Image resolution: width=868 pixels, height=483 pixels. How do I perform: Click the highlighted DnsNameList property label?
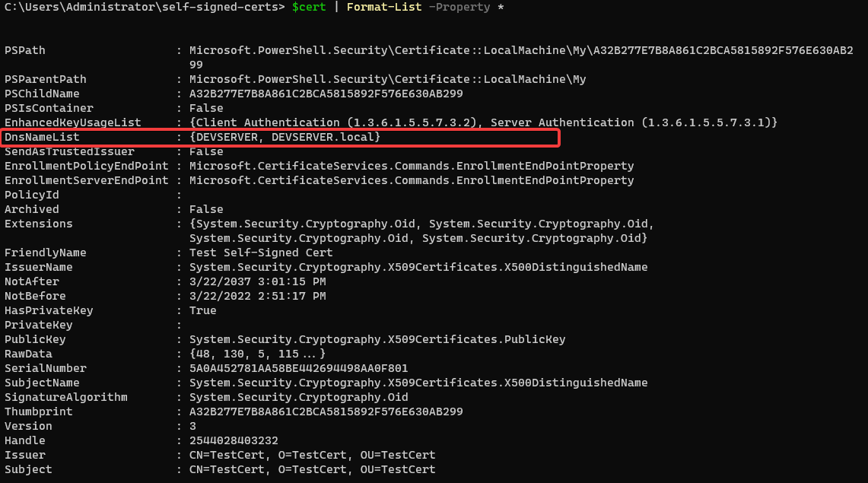pyautogui.click(x=42, y=137)
